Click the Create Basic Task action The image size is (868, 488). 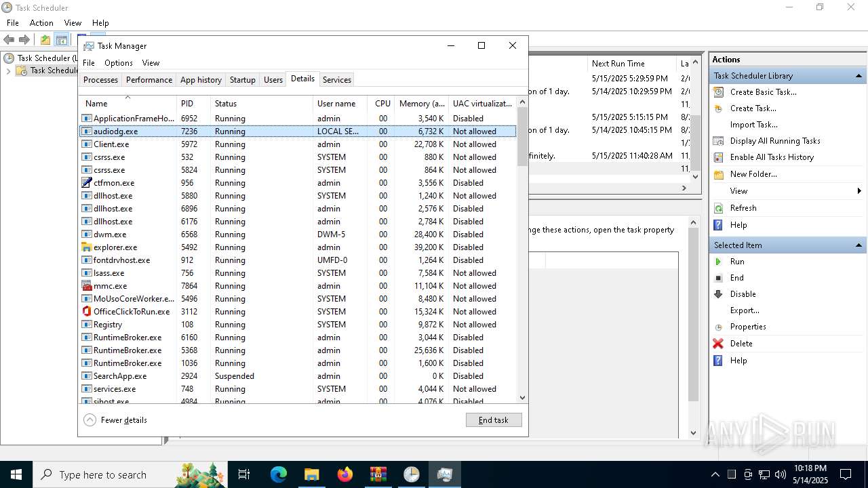point(763,92)
